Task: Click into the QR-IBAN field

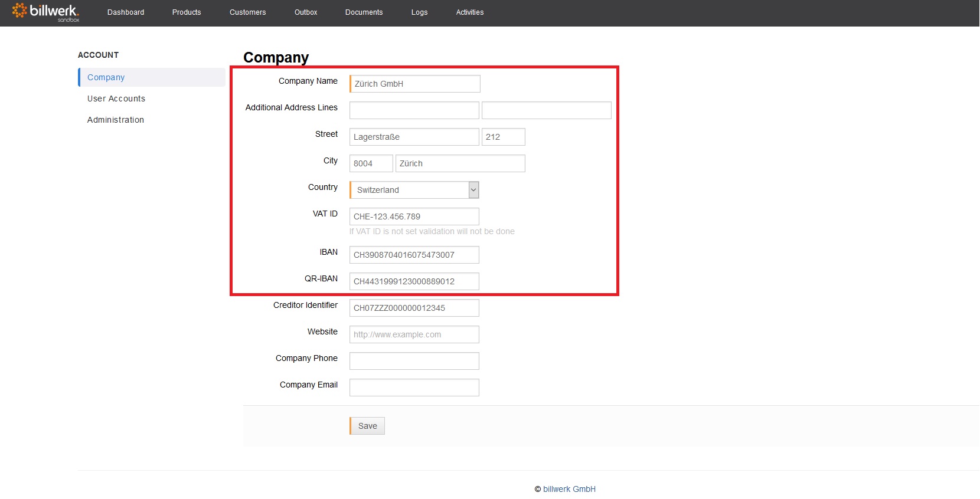Action: click(414, 281)
